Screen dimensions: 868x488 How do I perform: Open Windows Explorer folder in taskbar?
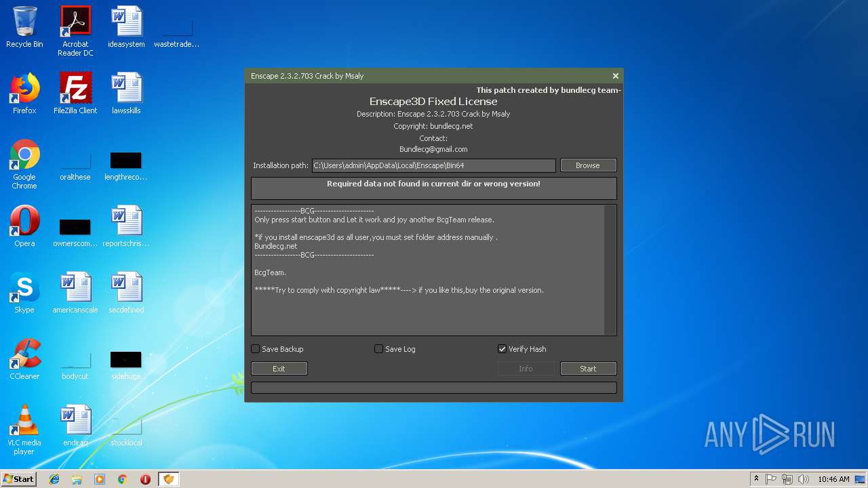[77, 479]
